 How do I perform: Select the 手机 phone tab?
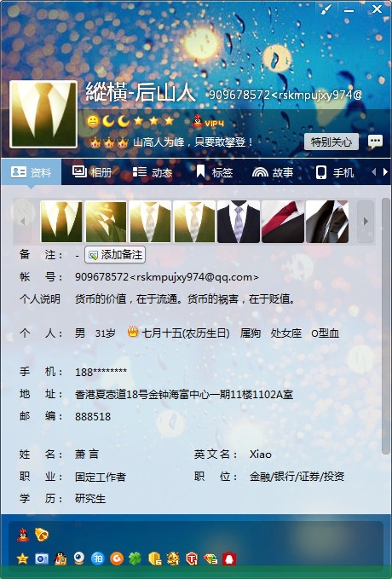coord(335,172)
